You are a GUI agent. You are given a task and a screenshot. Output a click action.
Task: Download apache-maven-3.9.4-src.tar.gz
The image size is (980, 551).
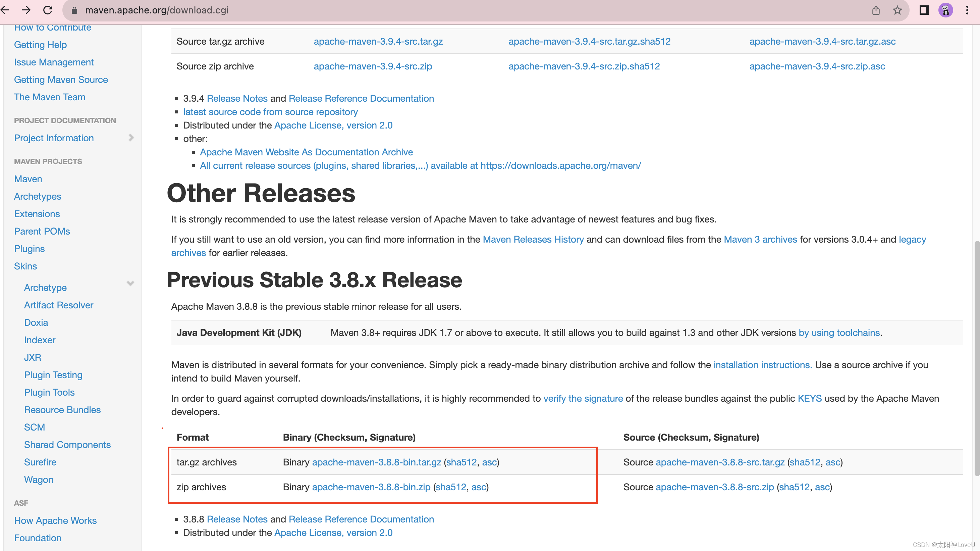click(378, 42)
